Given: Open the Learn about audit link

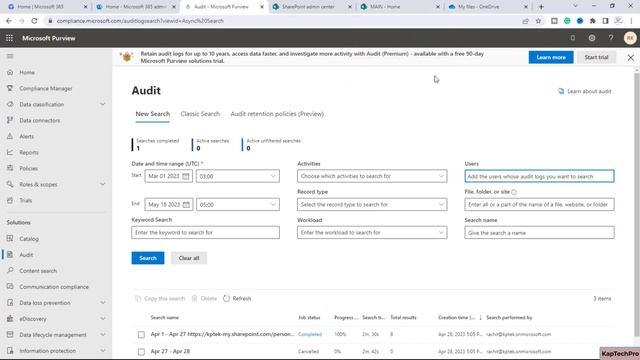Looking at the screenshot, I should 584,91.
